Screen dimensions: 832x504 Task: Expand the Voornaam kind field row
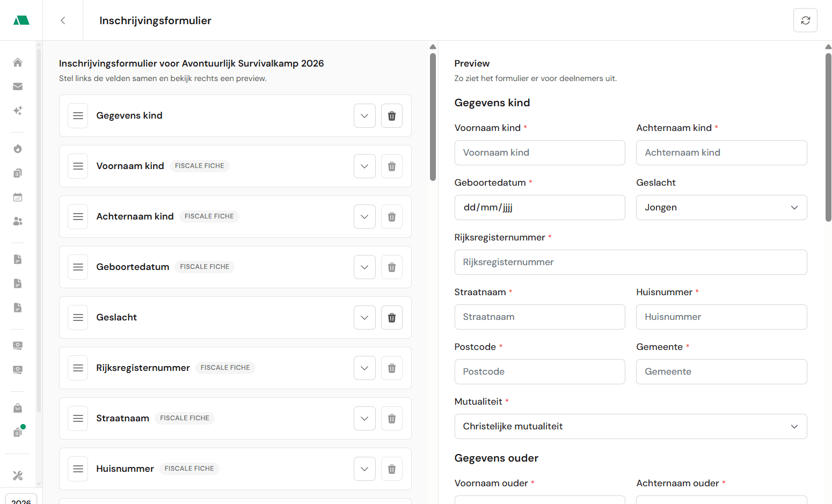click(364, 166)
